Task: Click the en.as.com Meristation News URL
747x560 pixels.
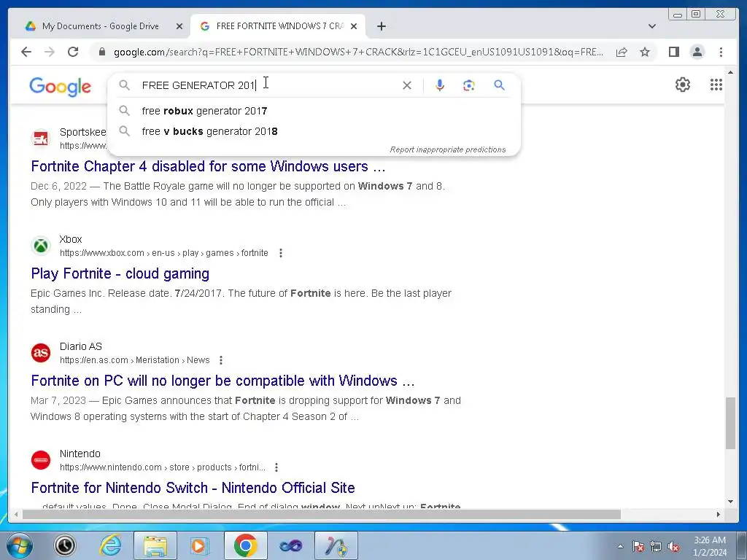Action: (135, 360)
